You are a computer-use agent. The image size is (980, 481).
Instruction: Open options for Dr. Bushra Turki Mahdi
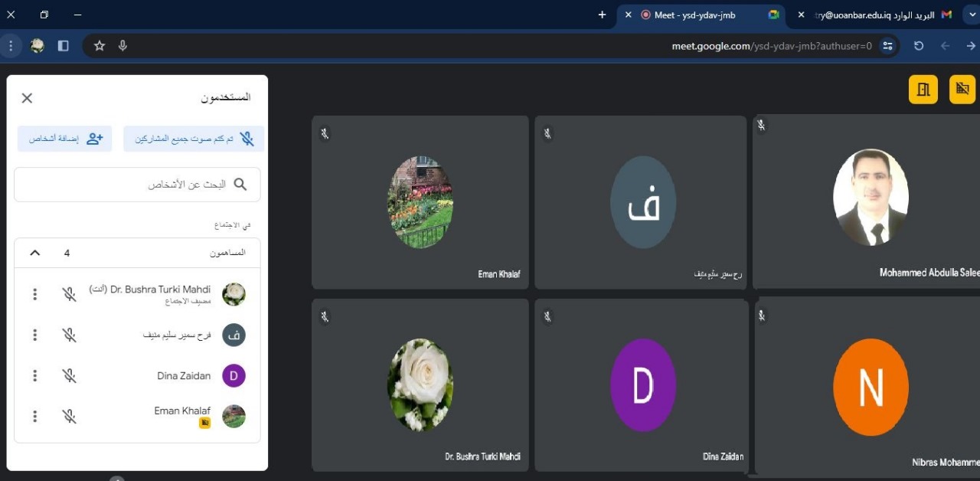pos(34,294)
